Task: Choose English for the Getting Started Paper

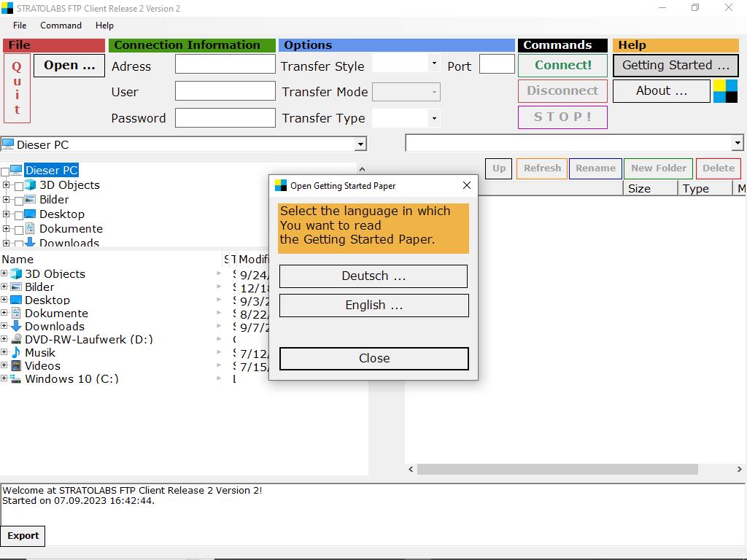Action: tap(374, 306)
